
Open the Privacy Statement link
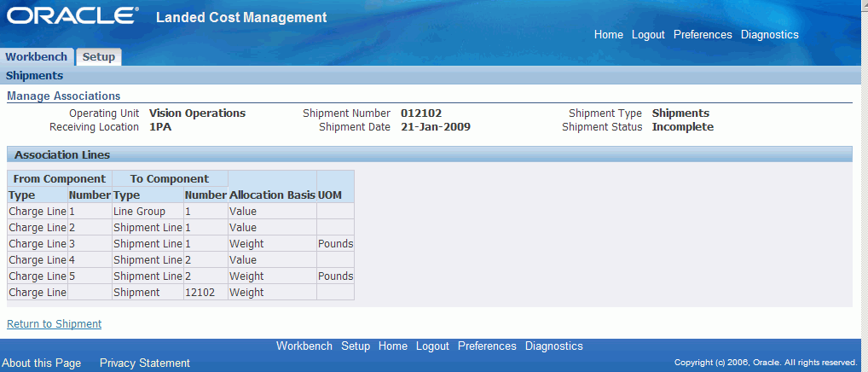coord(144,363)
